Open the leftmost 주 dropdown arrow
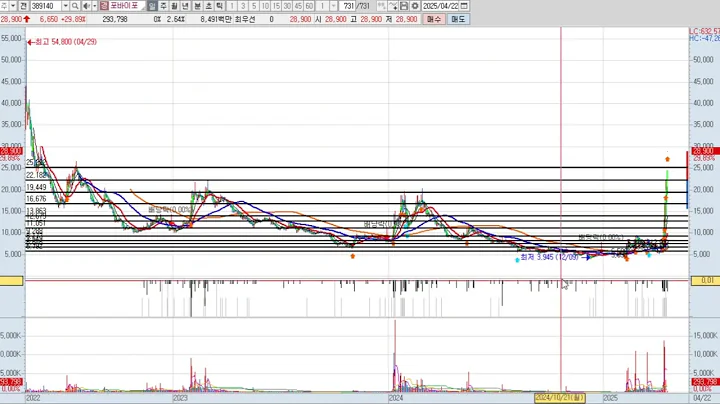 (x=12, y=6)
